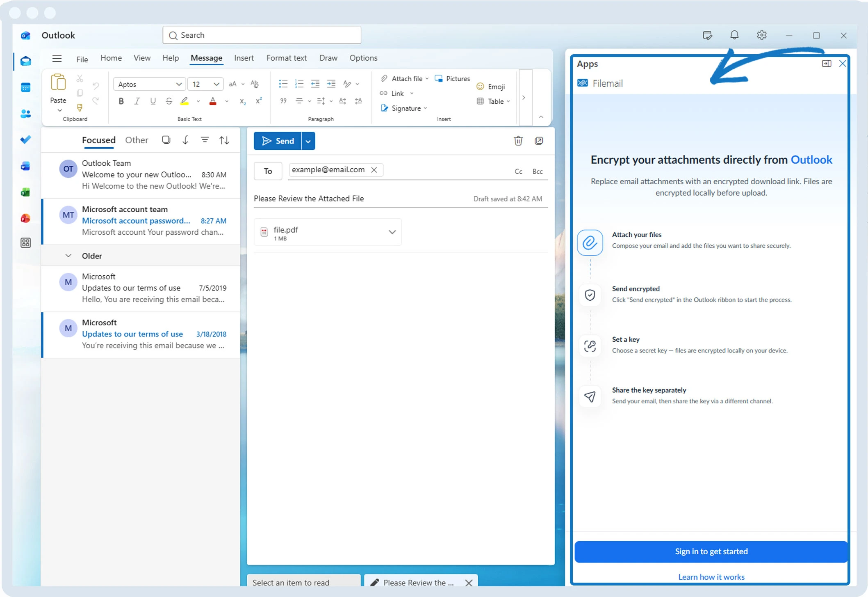Open the Signature dropdown
This screenshot has height=597, width=868.
point(425,108)
